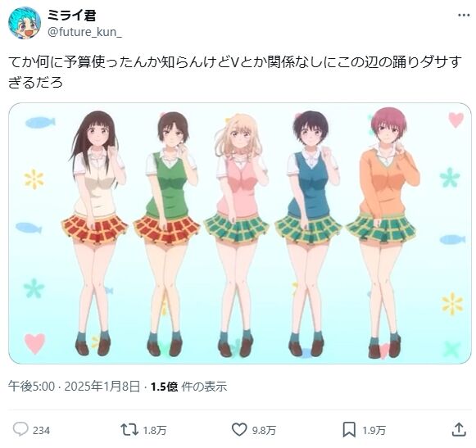Click the blonde girl in pink vest
Screen dimensions: 476x448
[237, 235]
